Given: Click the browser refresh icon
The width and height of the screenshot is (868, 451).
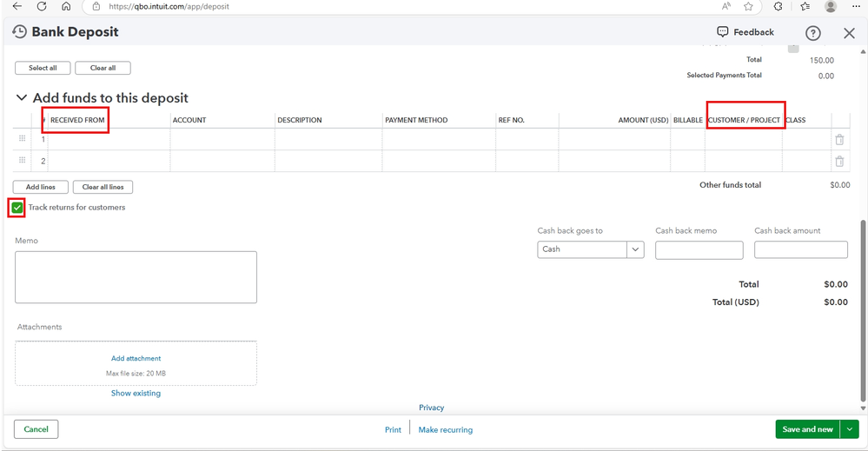Looking at the screenshot, I should pyautogui.click(x=42, y=6).
